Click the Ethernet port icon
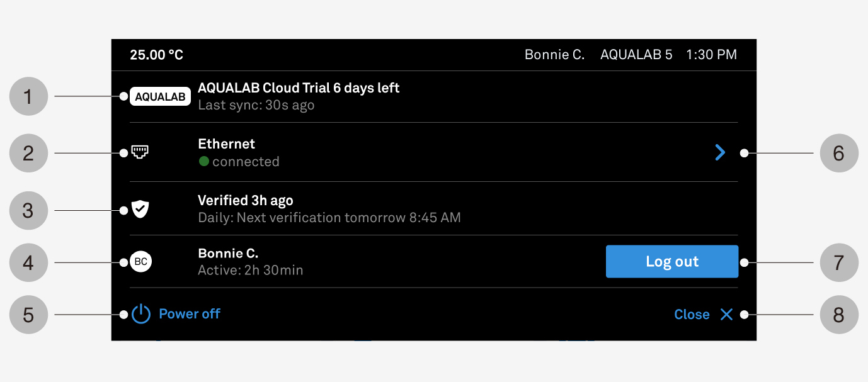Screen dimensions: 868x382 coord(140,152)
